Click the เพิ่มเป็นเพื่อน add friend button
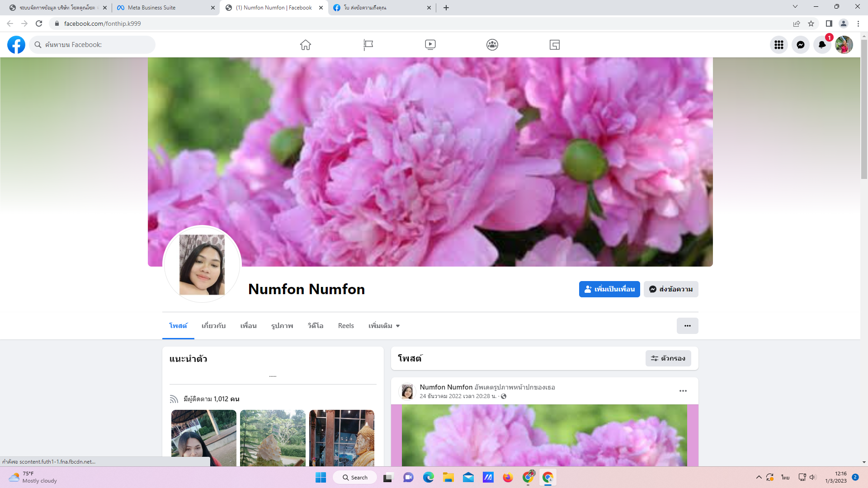 pos(609,289)
